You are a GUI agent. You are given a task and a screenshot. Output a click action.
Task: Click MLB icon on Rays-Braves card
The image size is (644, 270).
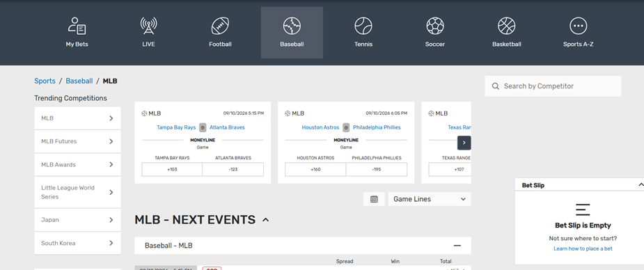[x=144, y=113]
